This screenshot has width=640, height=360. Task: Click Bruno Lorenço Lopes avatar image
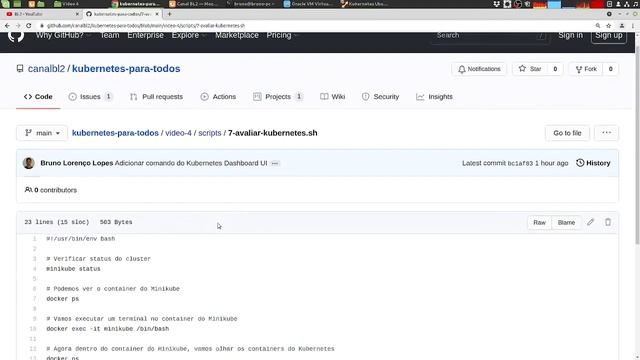pos(29,163)
